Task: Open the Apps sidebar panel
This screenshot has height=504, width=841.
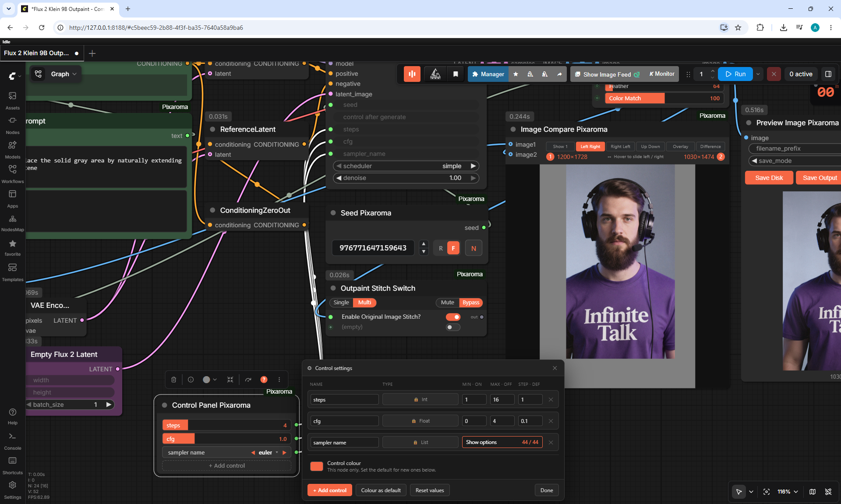Action: 12,198
